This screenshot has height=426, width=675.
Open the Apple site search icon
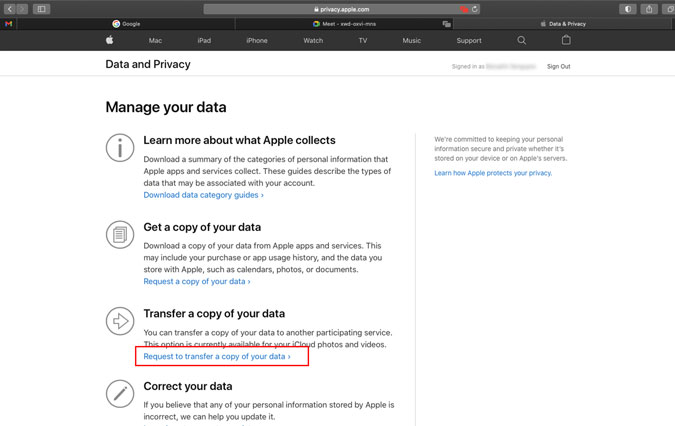pyautogui.click(x=521, y=40)
